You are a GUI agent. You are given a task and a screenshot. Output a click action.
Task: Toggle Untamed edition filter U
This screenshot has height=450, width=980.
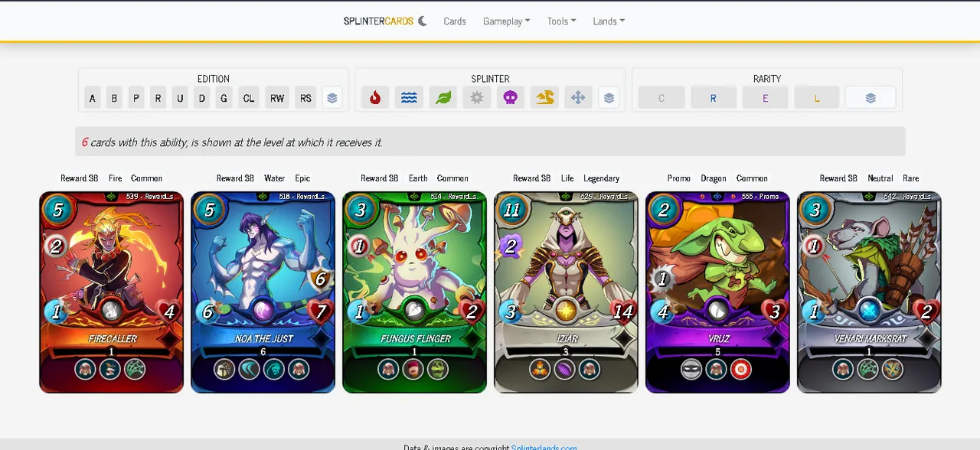(x=180, y=98)
